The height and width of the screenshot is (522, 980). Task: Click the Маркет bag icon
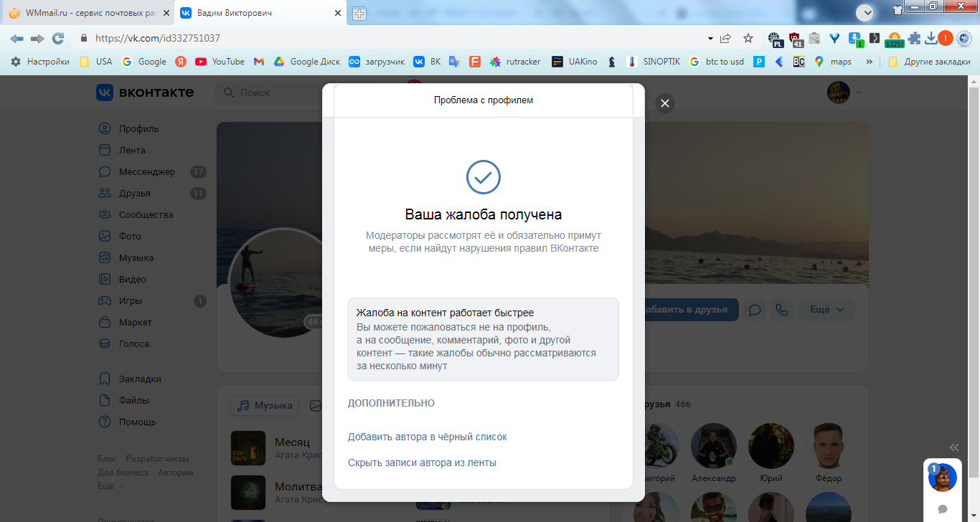pyautogui.click(x=105, y=323)
